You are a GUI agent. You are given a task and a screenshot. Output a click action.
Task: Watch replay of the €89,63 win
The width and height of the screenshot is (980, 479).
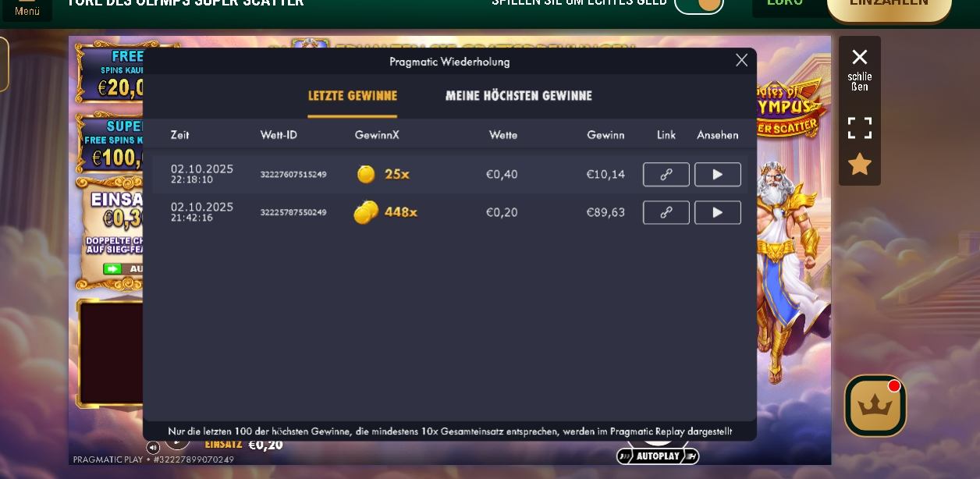pyautogui.click(x=717, y=212)
